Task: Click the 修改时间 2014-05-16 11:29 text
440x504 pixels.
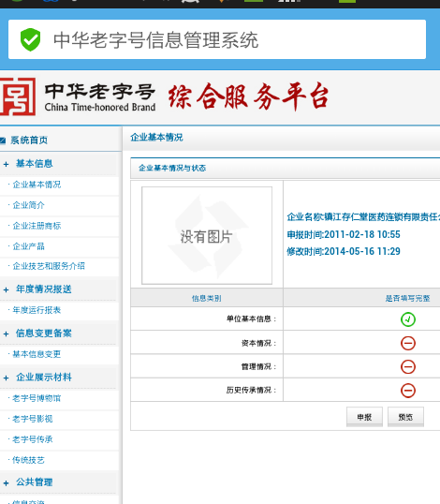Action: [x=344, y=251]
